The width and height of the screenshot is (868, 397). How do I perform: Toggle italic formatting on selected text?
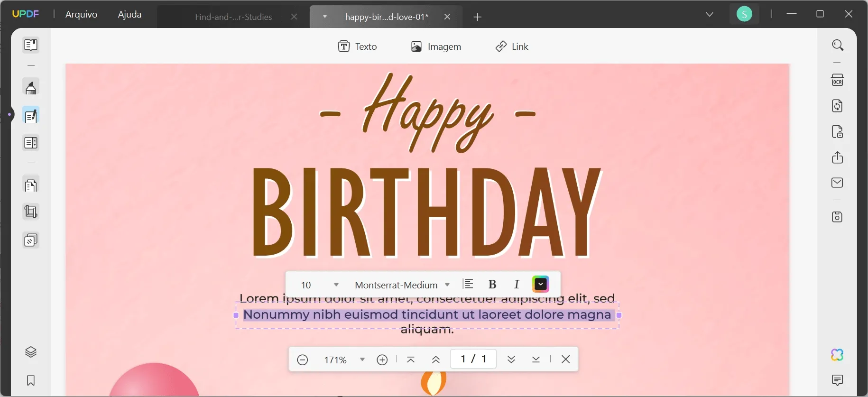(x=517, y=284)
